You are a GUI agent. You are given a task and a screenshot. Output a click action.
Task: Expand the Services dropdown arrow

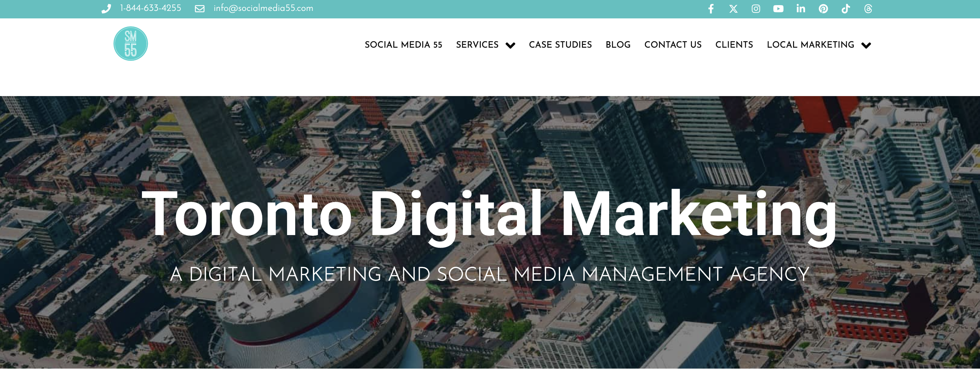(x=510, y=45)
